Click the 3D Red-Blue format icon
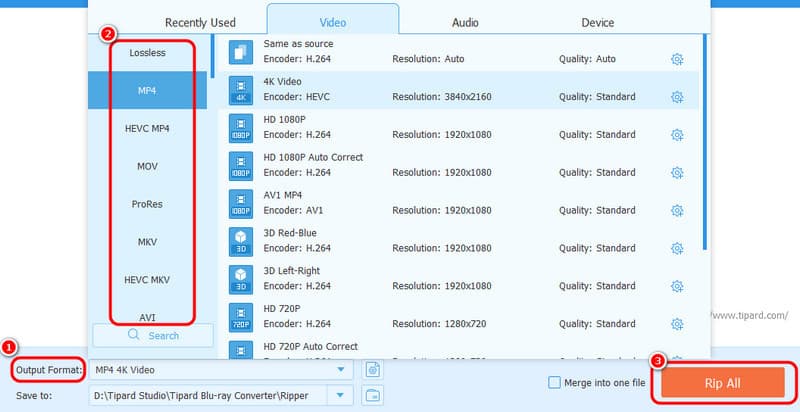This screenshot has height=412, width=800. (241, 241)
